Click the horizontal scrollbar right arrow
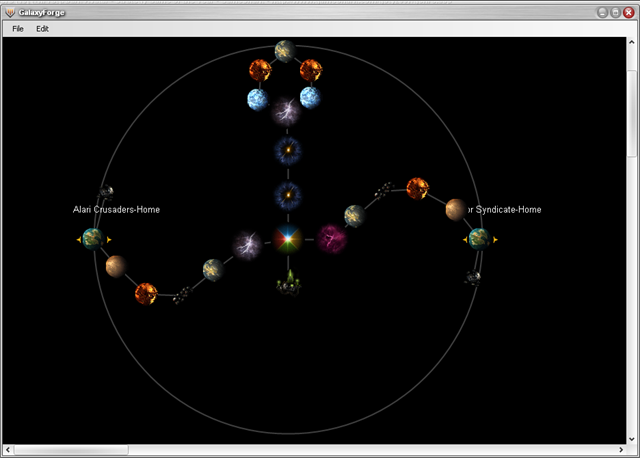Image resolution: width=640 pixels, height=458 pixels. tap(621, 449)
